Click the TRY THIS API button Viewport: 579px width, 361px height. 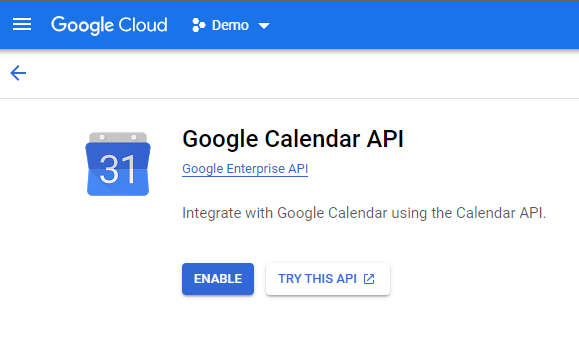coord(328,279)
